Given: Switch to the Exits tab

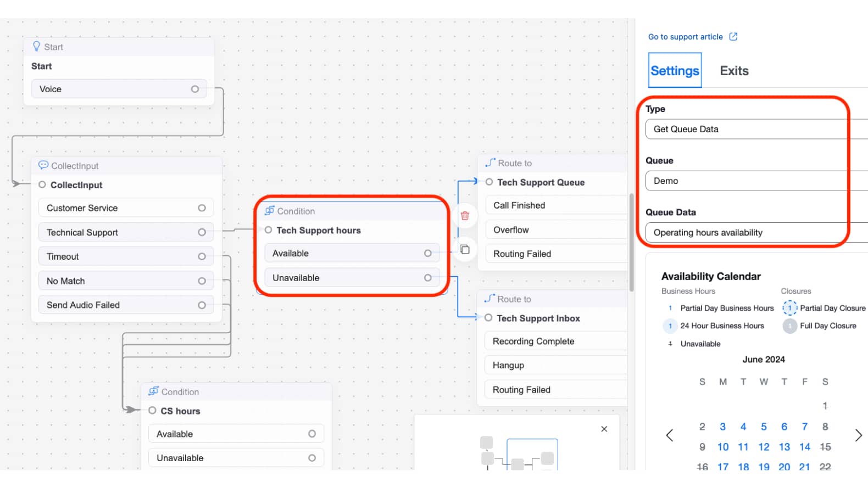Looking at the screenshot, I should pos(734,71).
